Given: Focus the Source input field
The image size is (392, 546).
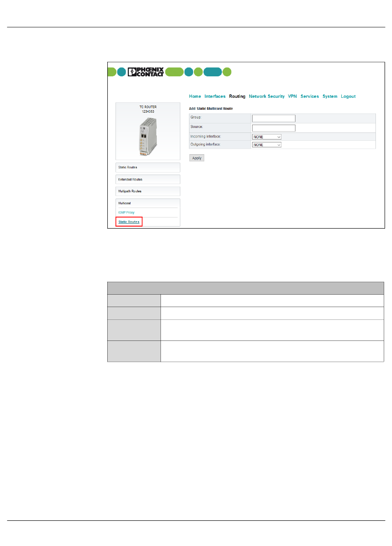Looking at the screenshot, I should pyautogui.click(x=274, y=128).
